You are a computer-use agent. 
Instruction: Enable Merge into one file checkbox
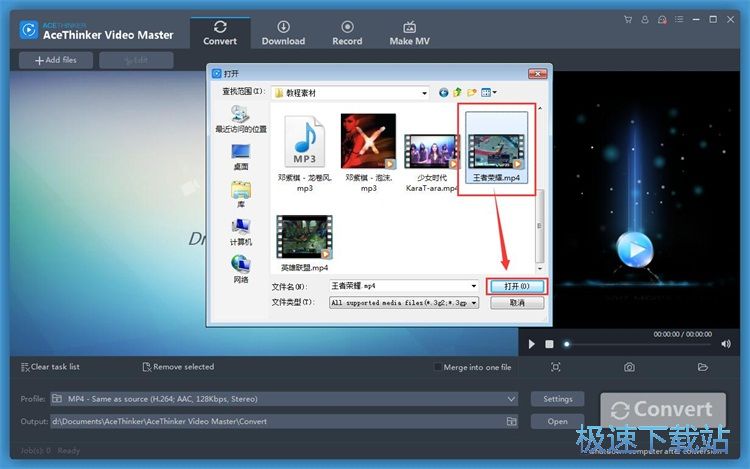point(438,367)
